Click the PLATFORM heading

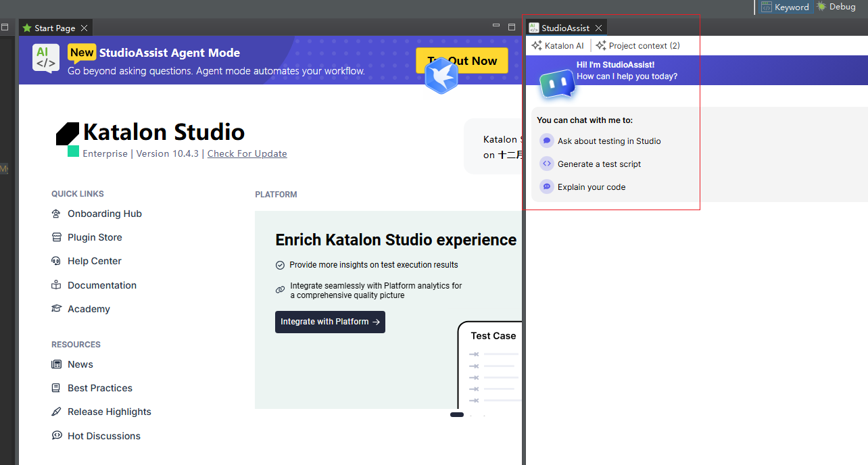click(x=276, y=195)
